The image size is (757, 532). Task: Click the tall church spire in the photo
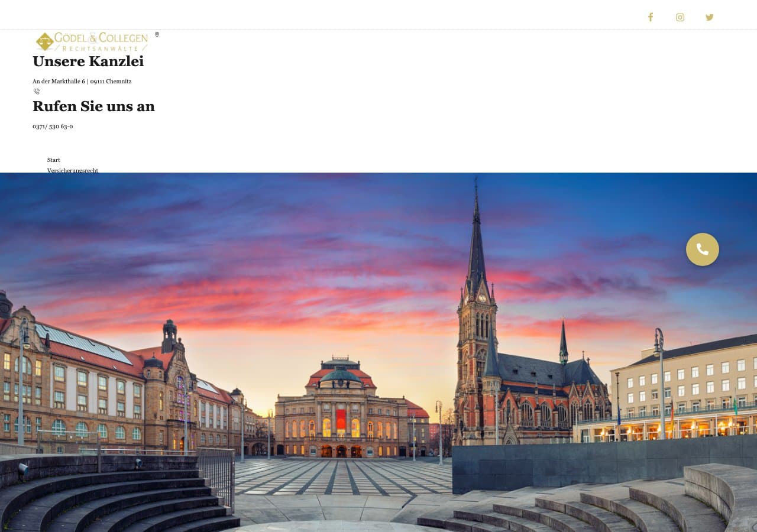476,248
